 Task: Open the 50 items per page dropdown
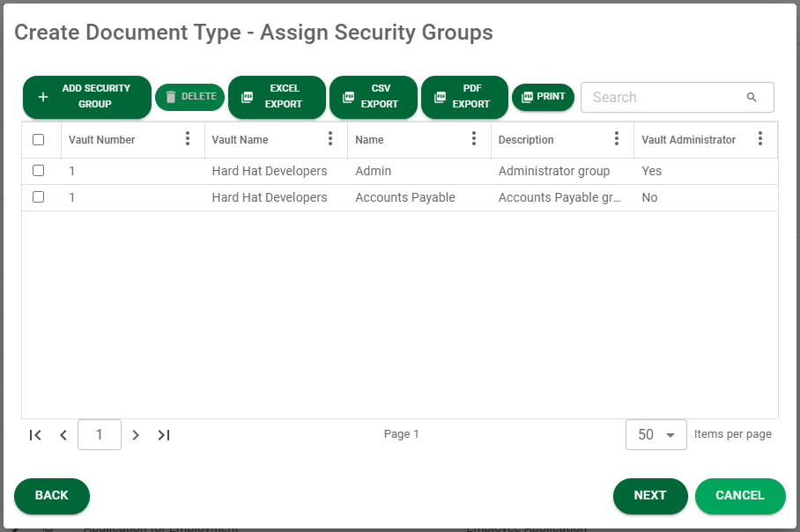pyautogui.click(x=656, y=434)
